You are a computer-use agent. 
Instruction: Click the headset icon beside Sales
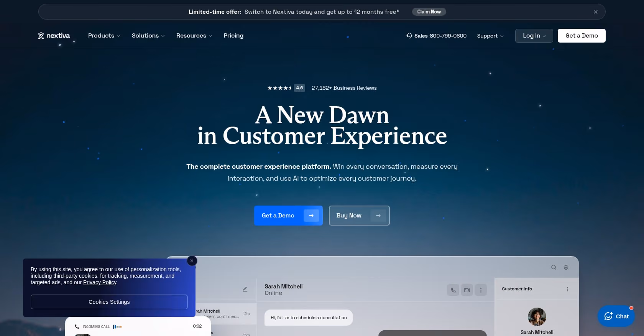click(409, 36)
